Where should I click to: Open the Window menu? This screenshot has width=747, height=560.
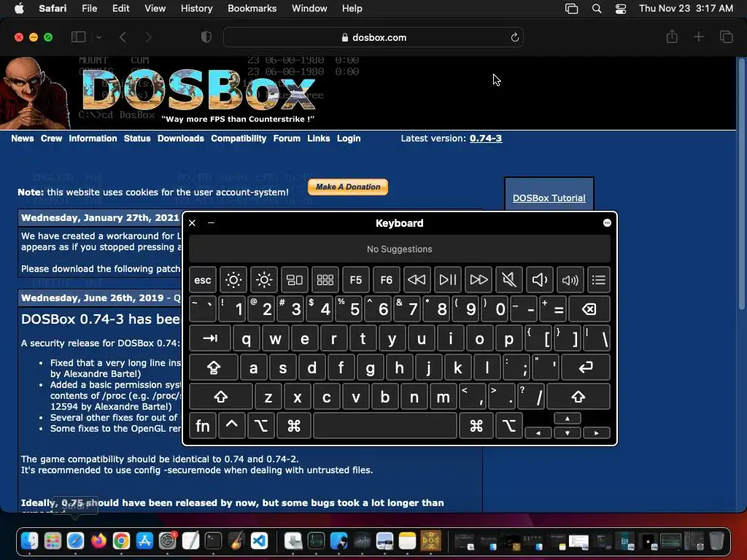click(309, 9)
